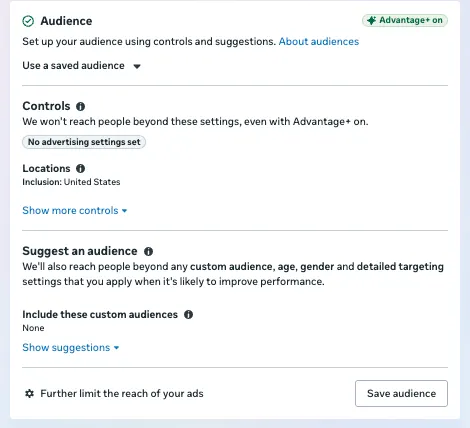This screenshot has height=428, width=470.
Task: Click the Advantage+ on badge
Action: [405, 20]
